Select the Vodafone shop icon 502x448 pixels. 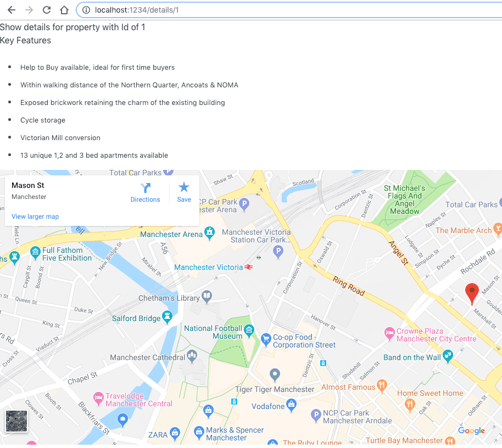pyautogui.click(x=291, y=405)
